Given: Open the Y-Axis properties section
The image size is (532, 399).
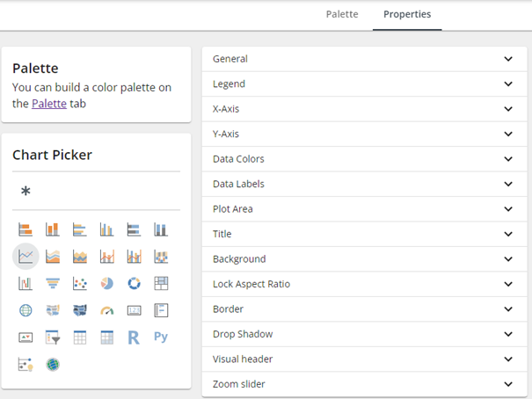Looking at the screenshot, I should pos(364,134).
